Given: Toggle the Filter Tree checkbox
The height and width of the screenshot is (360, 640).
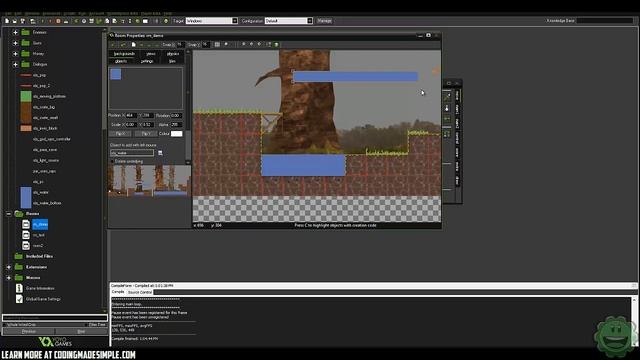Looking at the screenshot, I should click(87, 325).
